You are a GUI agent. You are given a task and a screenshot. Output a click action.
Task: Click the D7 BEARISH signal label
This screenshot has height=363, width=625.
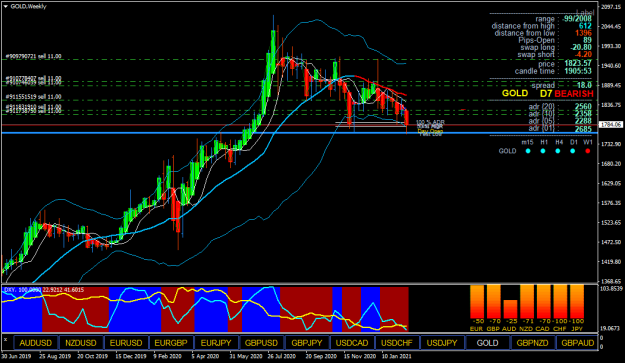click(566, 94)
